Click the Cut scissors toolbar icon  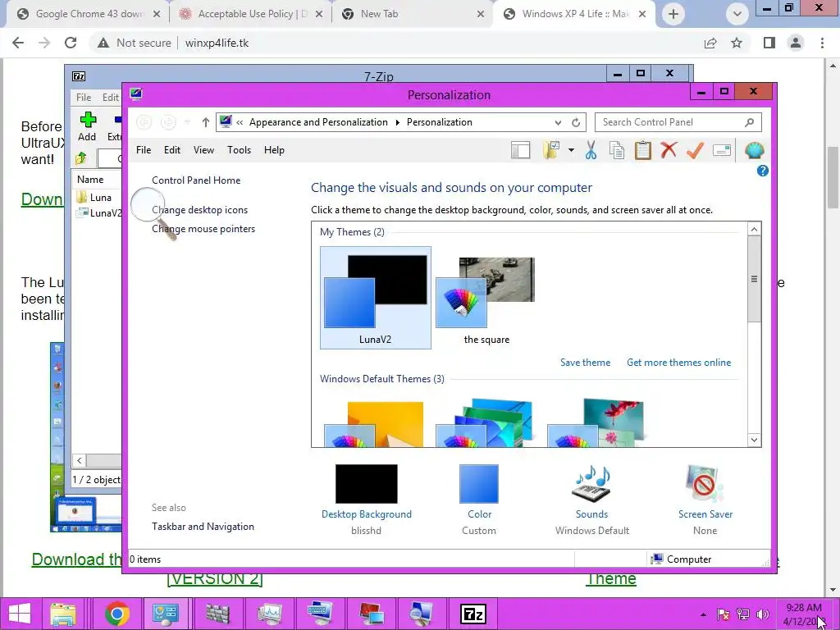pyautogui.click(x=591, y=151)
